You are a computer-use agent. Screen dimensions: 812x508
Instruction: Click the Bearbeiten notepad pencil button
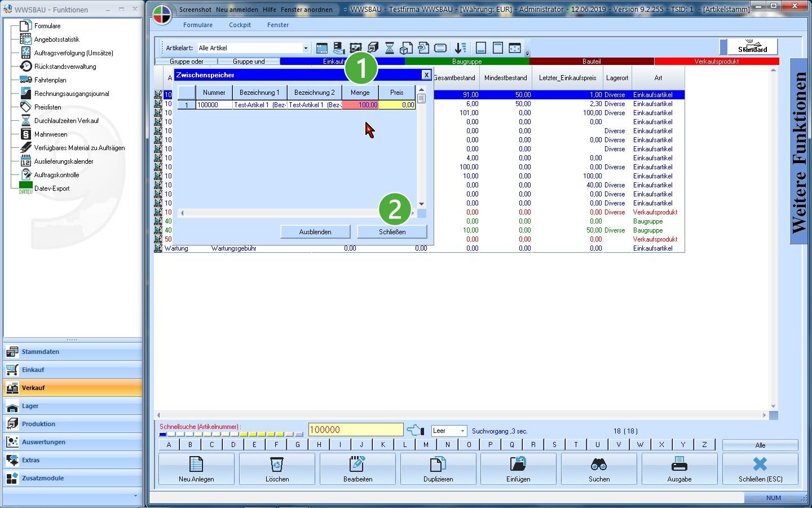[x=358, y=469]
